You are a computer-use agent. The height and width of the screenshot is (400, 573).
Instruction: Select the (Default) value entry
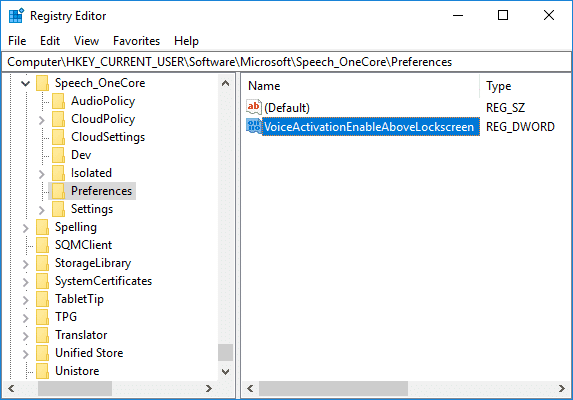pos(287,108)
